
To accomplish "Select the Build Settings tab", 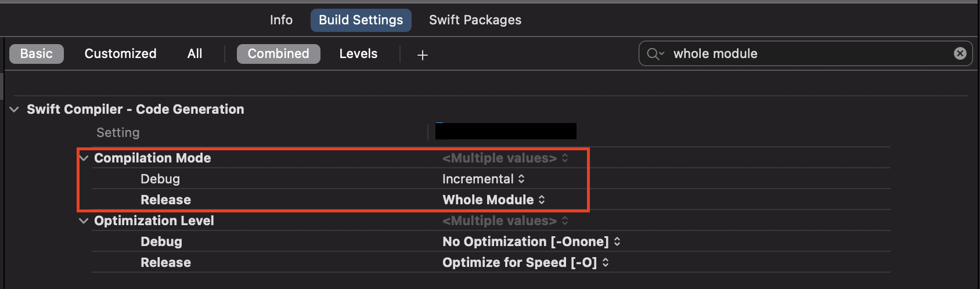I will coord(361,20).
